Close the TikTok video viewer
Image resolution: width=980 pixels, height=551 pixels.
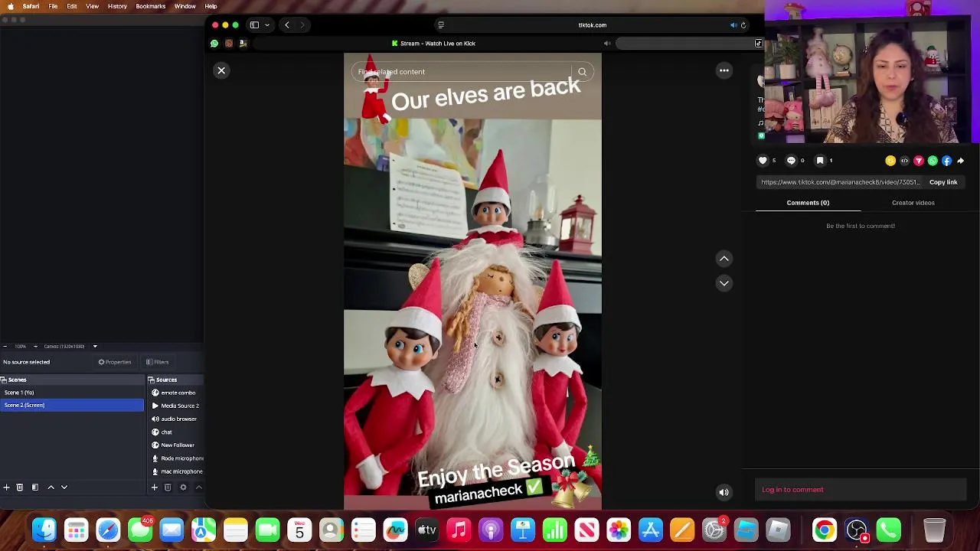tap(221, 70)
